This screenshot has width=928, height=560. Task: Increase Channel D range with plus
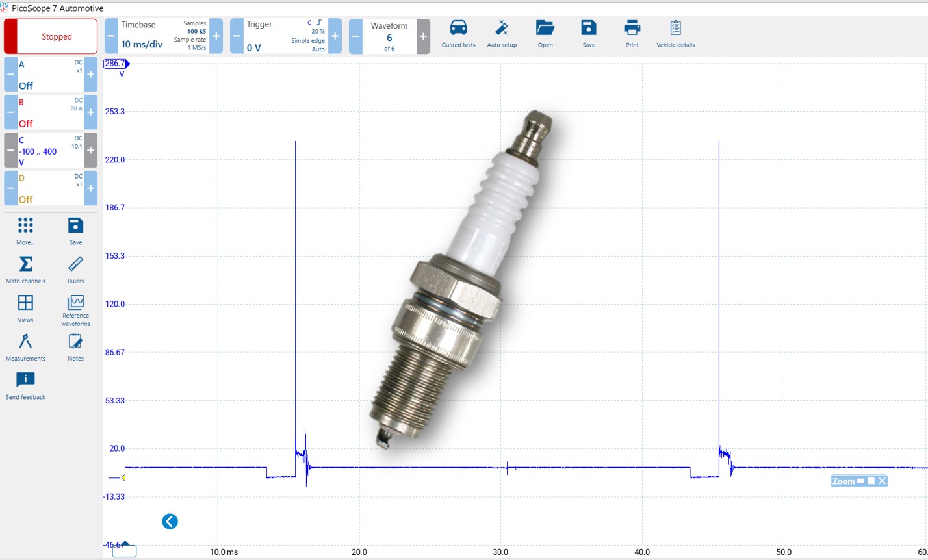click(x=90, y=188)
